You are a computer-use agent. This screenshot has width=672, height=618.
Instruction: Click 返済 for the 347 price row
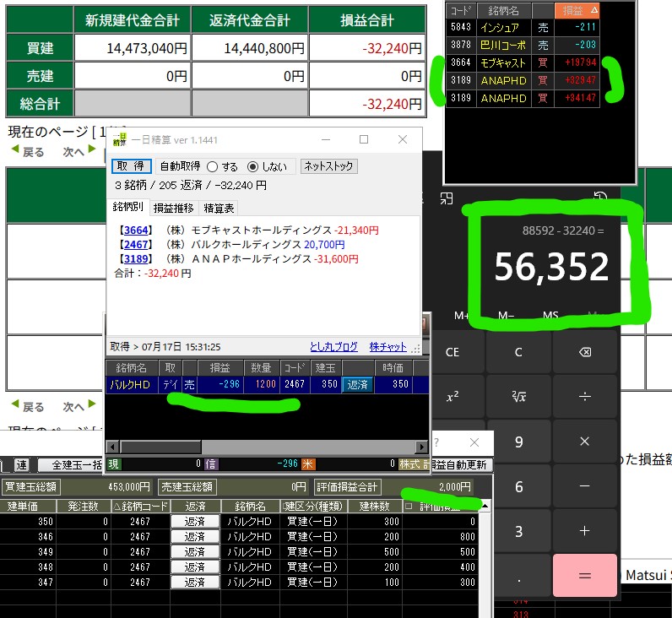click(195, 583)
